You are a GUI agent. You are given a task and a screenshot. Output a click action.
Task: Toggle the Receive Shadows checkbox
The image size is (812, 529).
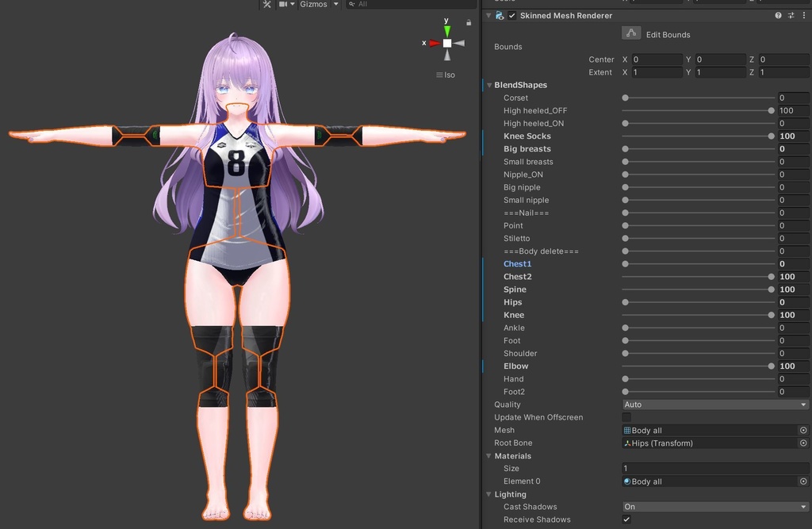[626, 519]
